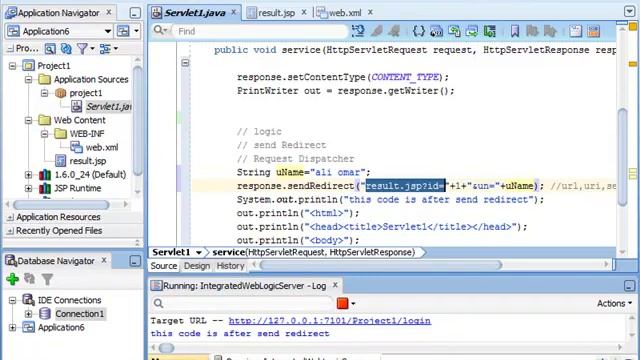Image resolution: width=640 pixels, height=360 pixels.
Task: Stop the server with red square button
Action: point(342,303)
